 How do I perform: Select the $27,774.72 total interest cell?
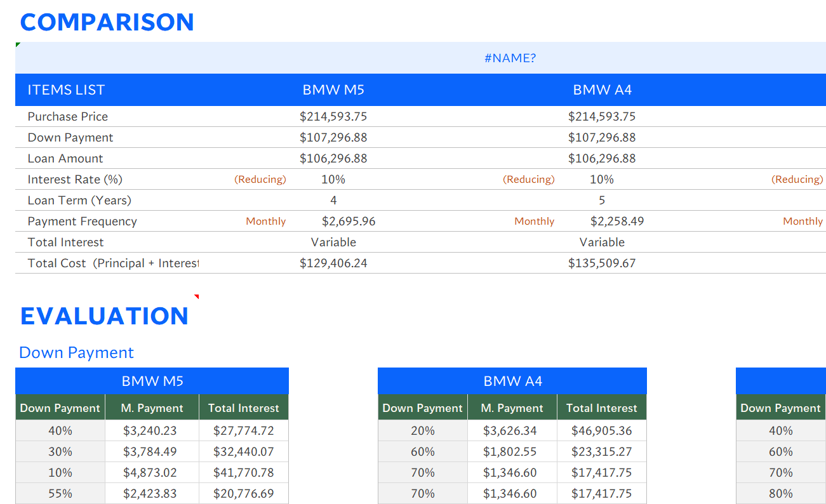click(244, 430)
